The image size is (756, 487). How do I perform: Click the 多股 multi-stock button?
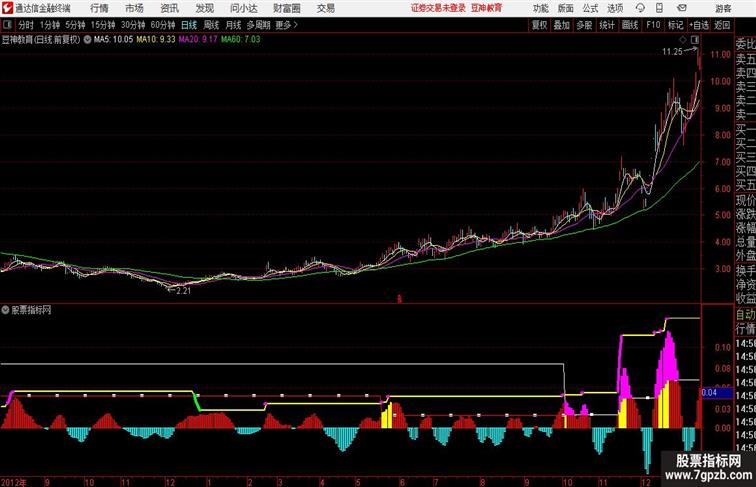(x=584, y=25)
